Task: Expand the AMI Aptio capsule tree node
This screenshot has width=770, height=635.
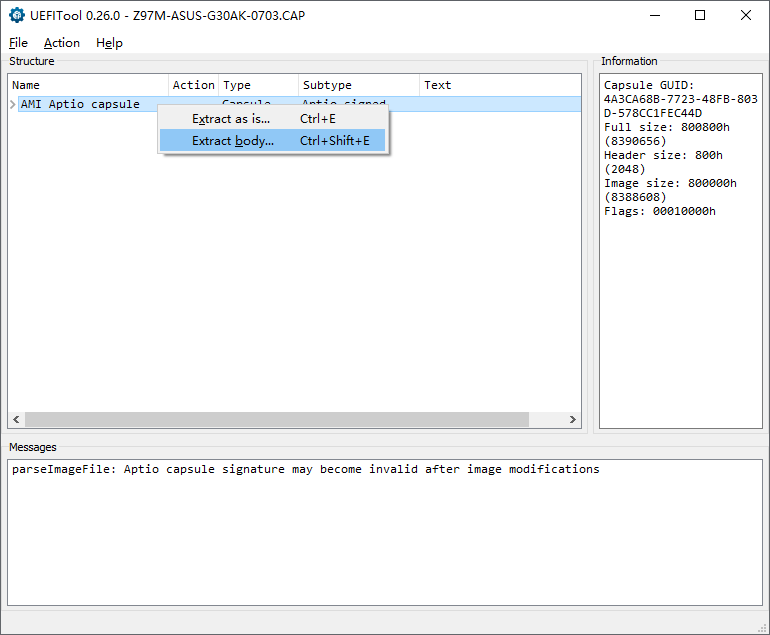Action: coord(13,104)
